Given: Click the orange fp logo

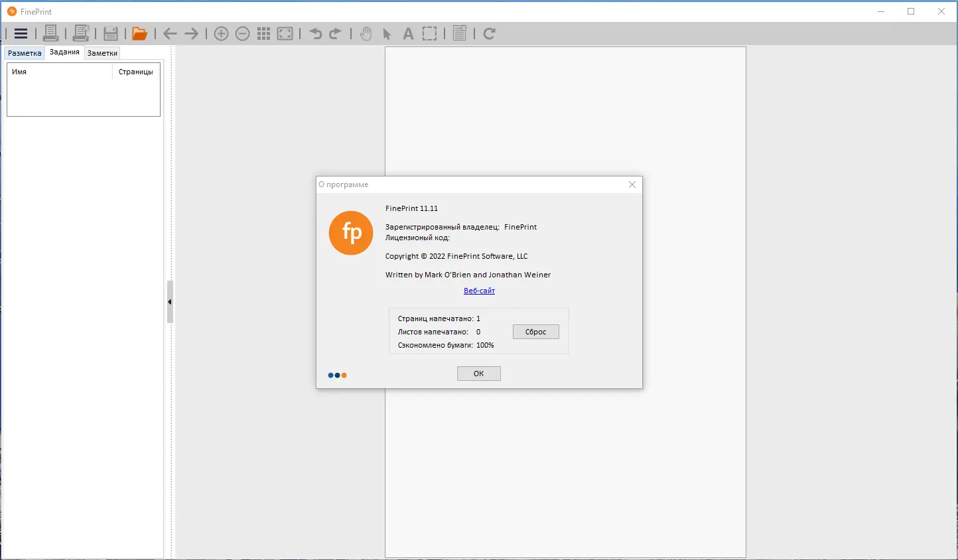Looking at the screenshot, I should click(x=351, y=233).
